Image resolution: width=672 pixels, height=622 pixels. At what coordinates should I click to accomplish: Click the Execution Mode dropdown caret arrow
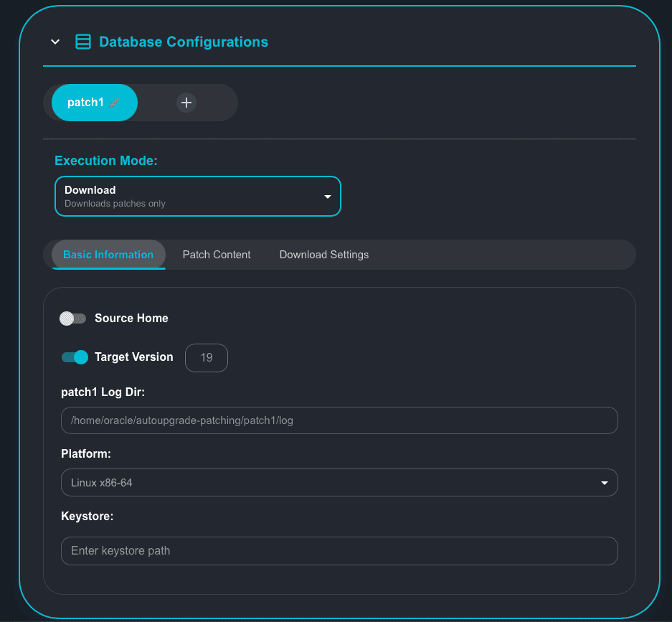(328, 197)
